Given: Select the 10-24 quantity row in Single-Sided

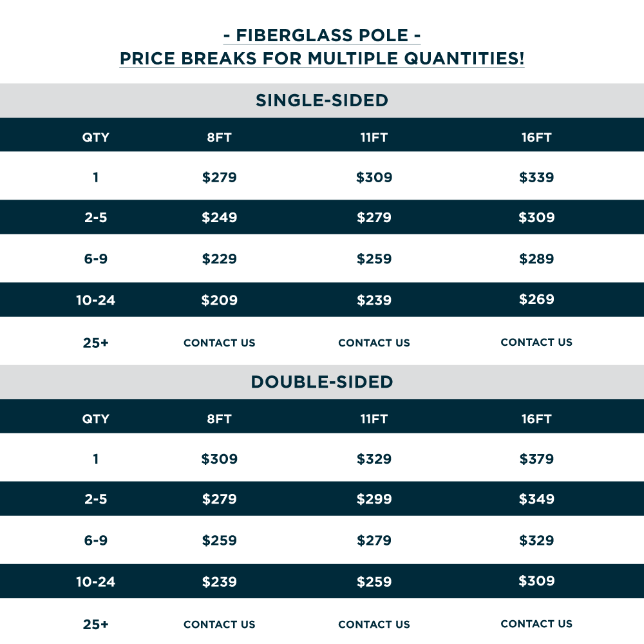Looking at the screenshot, I should [x=95, y=300].
